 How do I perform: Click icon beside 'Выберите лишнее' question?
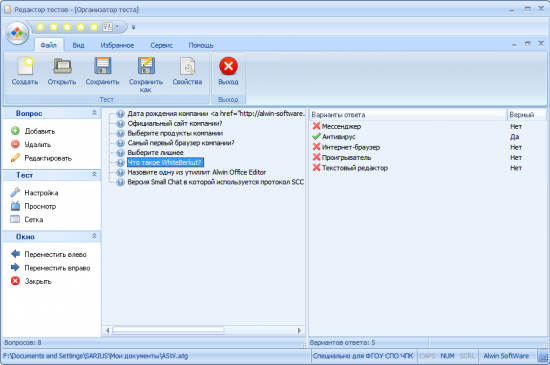click(120, 153)
